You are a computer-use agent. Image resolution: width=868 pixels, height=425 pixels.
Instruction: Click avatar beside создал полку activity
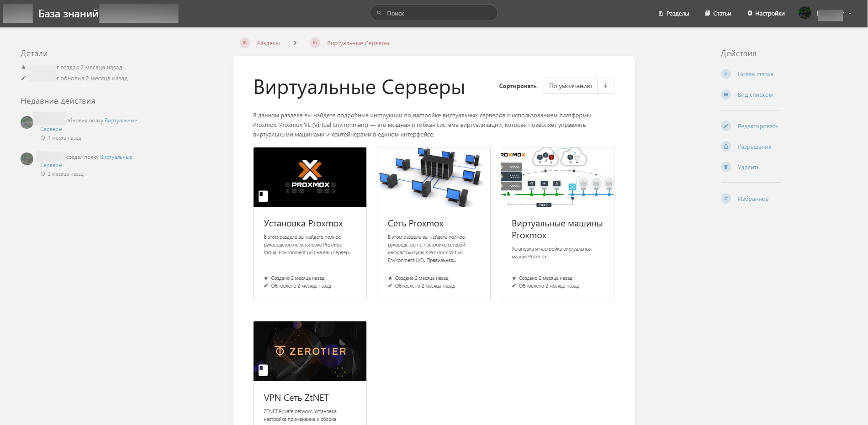tap(27, 159)
